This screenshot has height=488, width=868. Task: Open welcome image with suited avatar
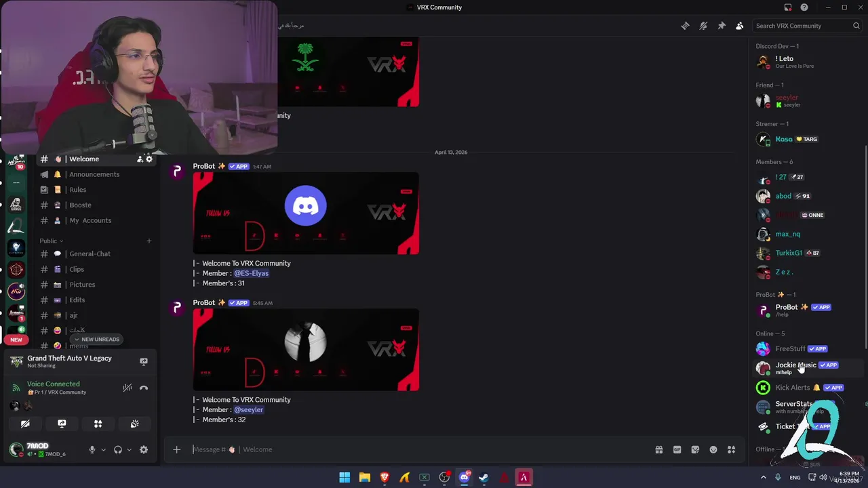[x=306, y=350]
